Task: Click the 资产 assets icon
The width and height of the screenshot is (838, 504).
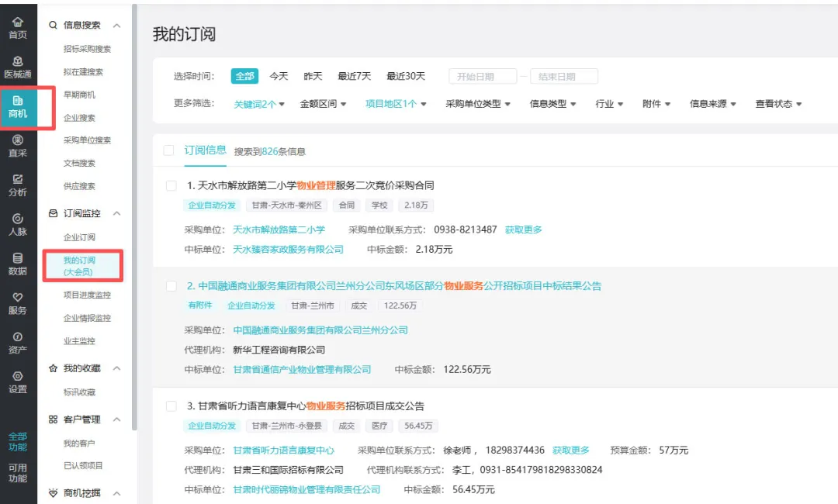Action: [x=18, y=342]
